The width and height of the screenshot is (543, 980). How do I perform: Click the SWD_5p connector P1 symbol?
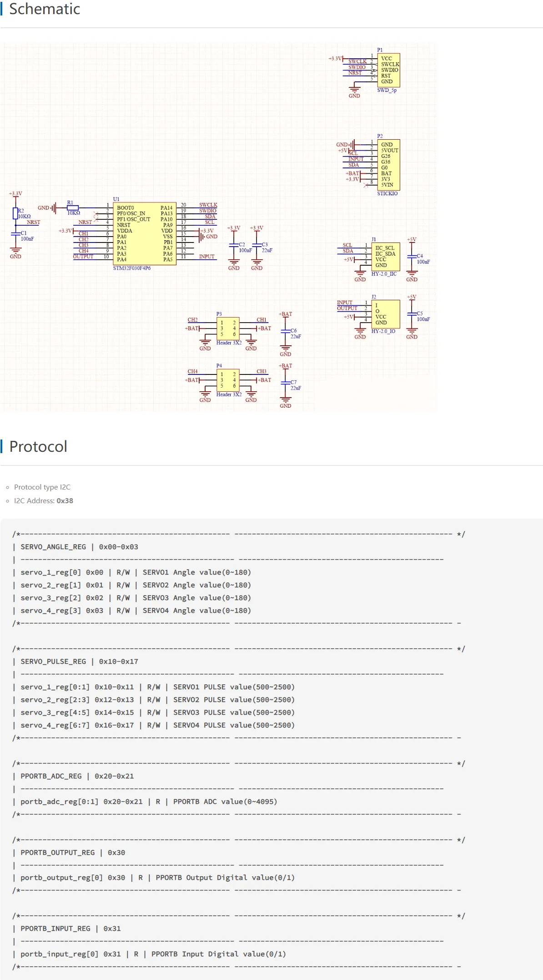point(388,70)
